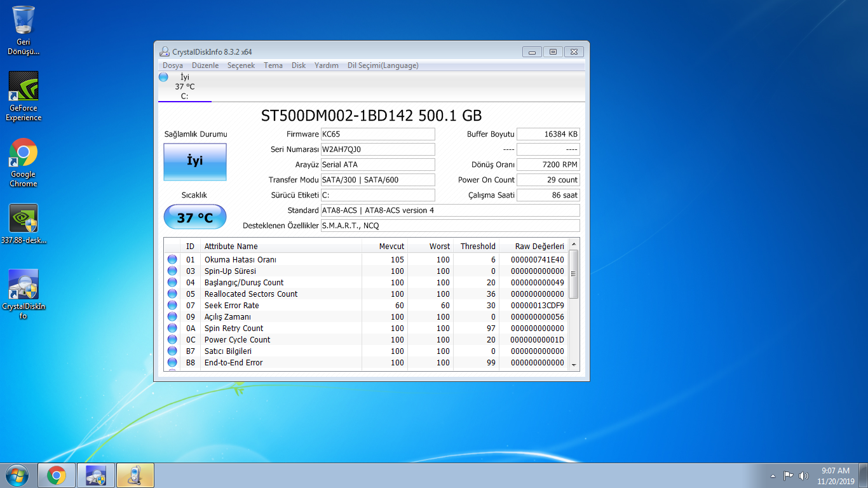868x488 pixels.
Task: Click Çalışma Saati value 86 saat
Action: pyautogui.click(x=548, y=195)
